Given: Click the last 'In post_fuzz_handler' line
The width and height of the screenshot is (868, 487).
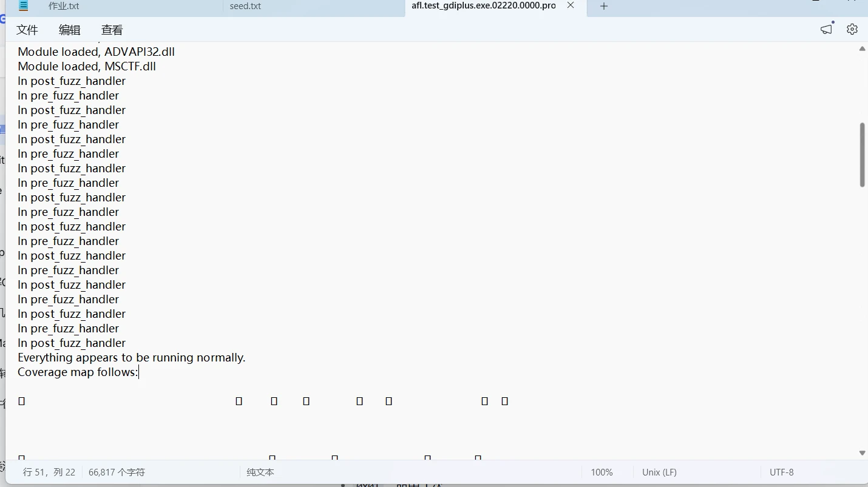Looking at the screenshot, I should (72, 343).
